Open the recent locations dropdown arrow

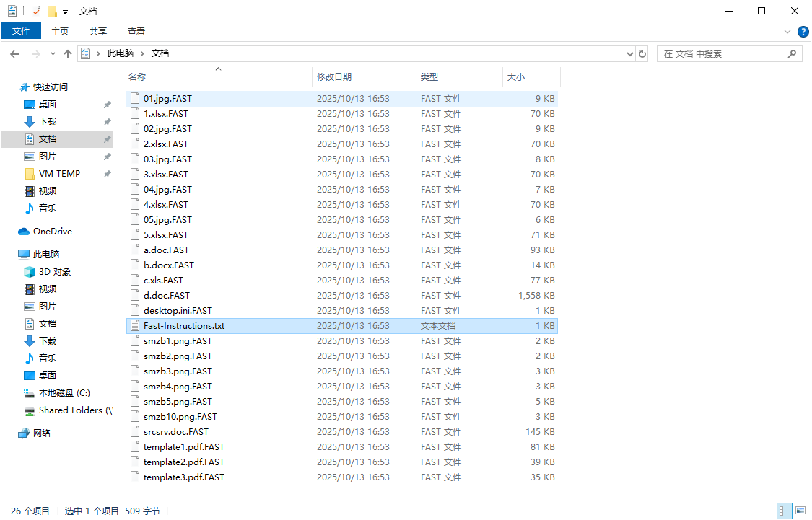(x=53, y=54)
